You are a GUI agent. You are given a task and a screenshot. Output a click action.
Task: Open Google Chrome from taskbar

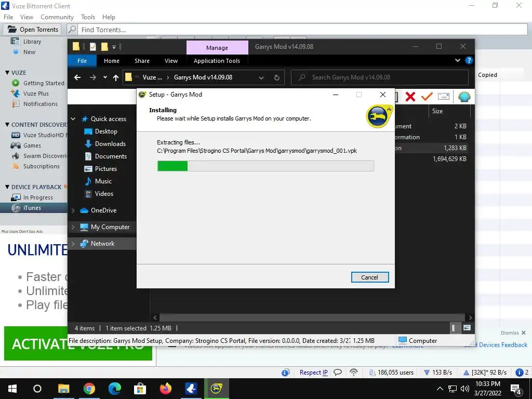click(89, 389)
